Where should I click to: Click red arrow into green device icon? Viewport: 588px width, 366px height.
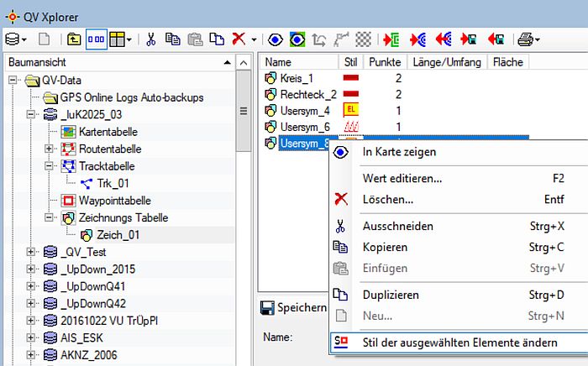(x=391, y=39)
